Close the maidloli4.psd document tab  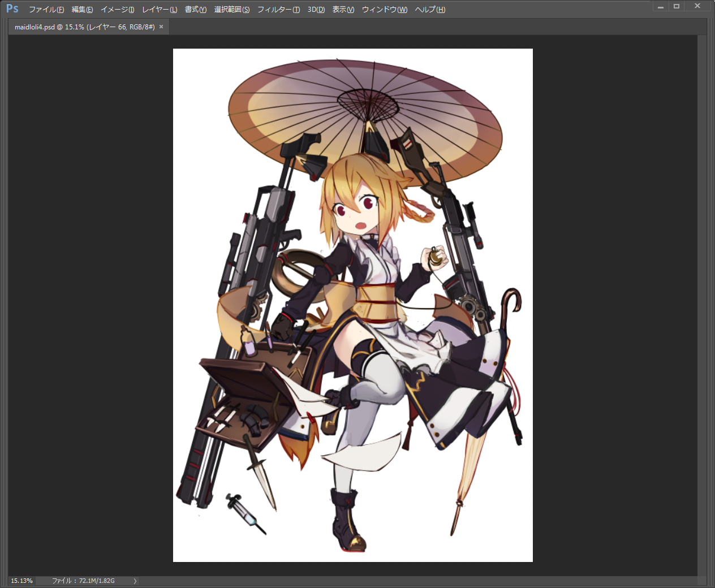pyautogui.click(x=161, y=27)
